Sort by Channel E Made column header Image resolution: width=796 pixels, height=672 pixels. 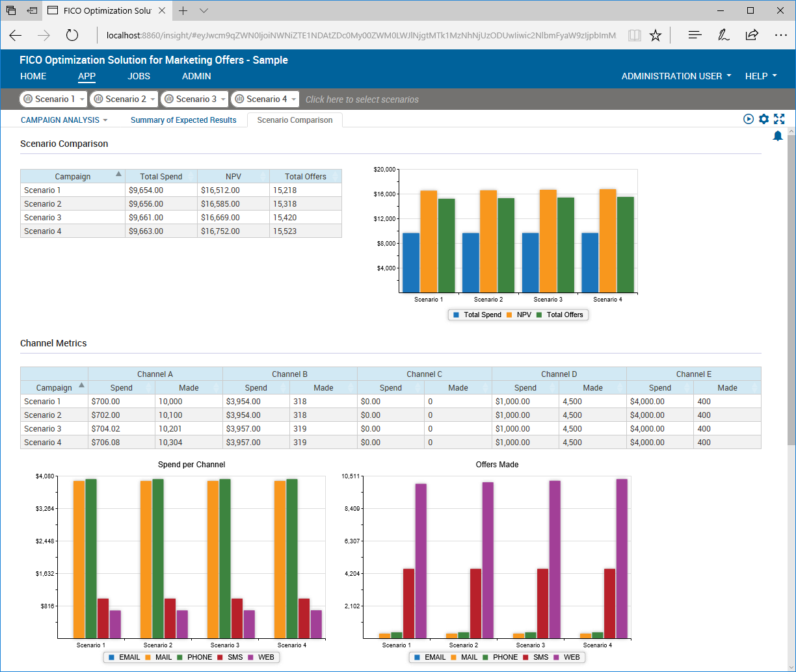click(x=727, y=387)
